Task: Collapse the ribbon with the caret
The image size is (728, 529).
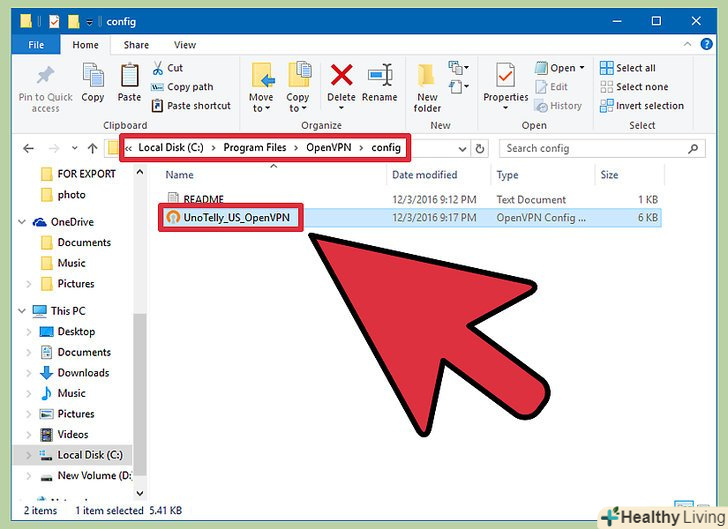Action: (687, 44)
